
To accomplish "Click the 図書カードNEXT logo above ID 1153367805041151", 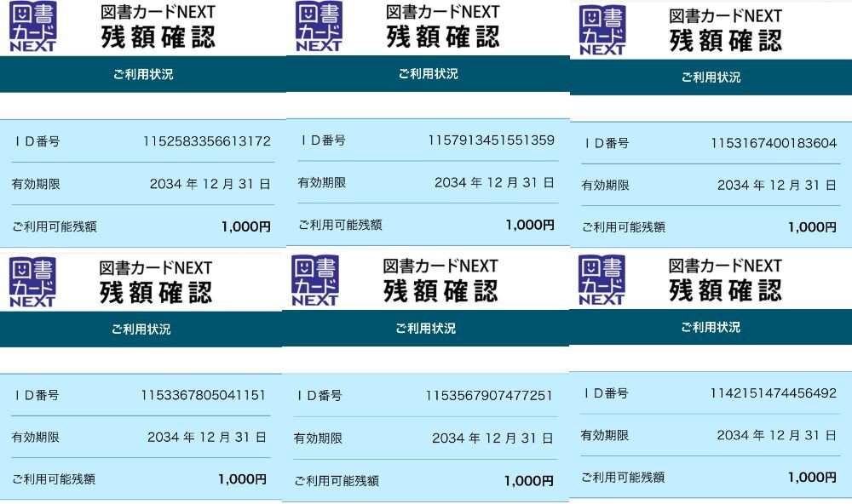I will 32,283.
